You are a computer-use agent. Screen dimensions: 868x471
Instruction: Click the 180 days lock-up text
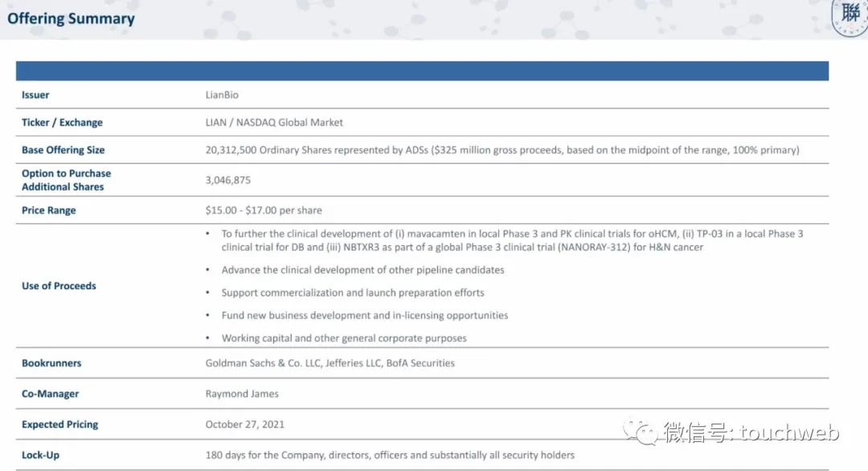(x=390, y=455)
